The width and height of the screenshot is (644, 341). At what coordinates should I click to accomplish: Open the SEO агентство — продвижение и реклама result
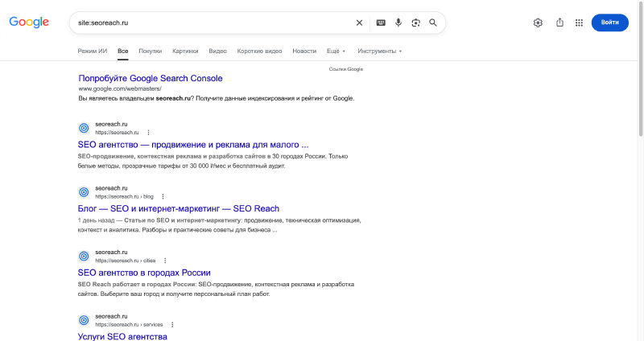[x=193, y=145]
